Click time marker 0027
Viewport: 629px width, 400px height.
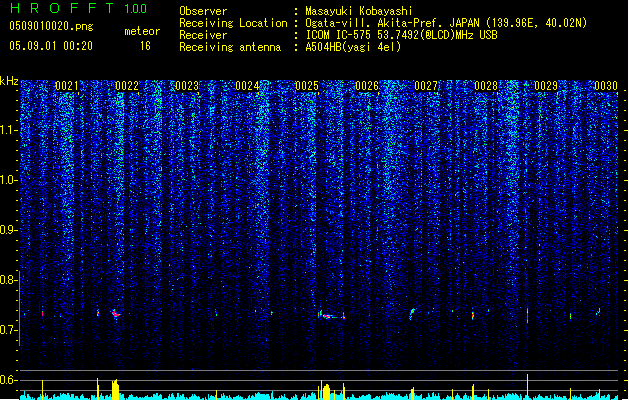click(x=426, y=86)
